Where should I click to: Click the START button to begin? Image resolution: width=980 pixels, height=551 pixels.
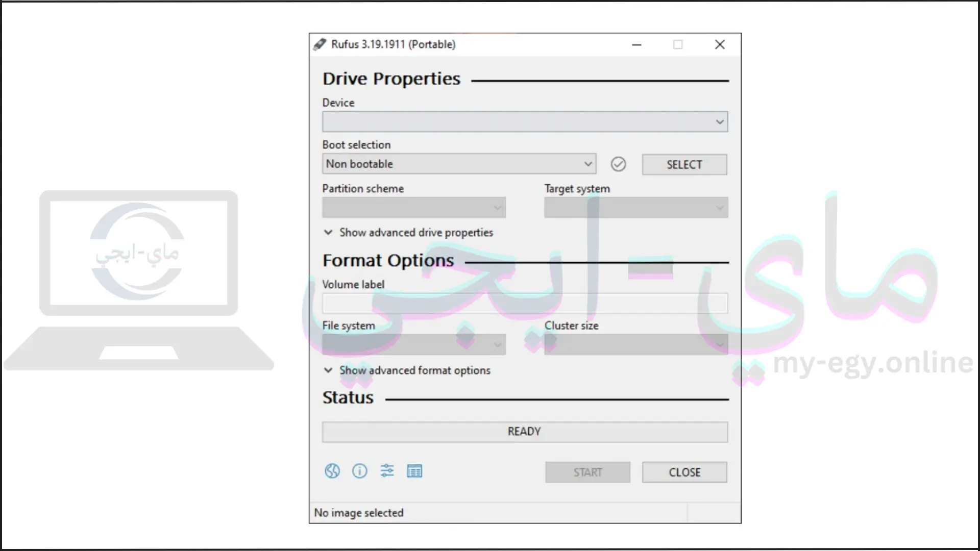[x=587, y=472]
